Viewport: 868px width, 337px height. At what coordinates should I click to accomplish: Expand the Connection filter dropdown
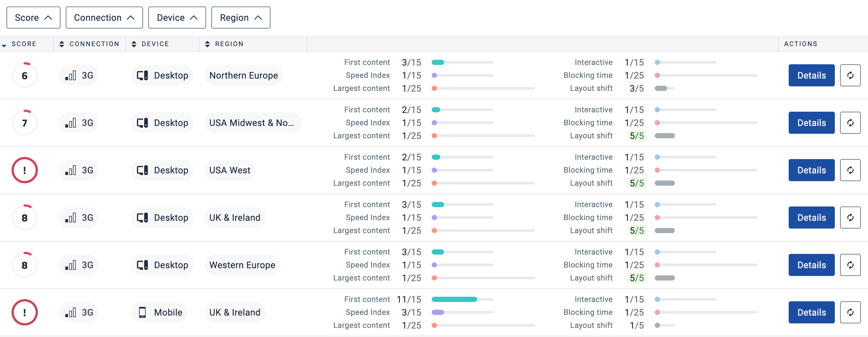point(104,18)
